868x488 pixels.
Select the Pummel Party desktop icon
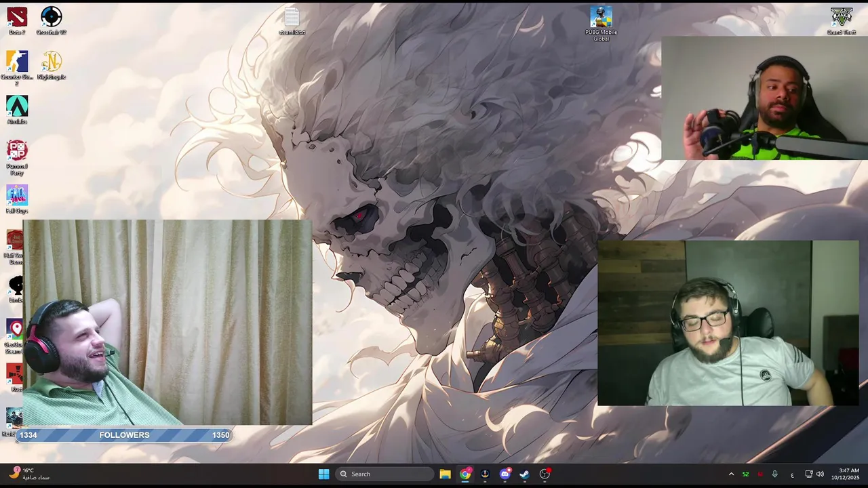pyautogui.click(x=17, y=158)
